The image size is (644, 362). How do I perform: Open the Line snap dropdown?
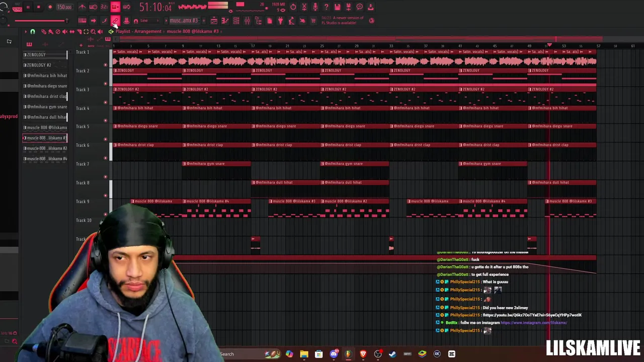pyautogui.click(x=148, y=21)
